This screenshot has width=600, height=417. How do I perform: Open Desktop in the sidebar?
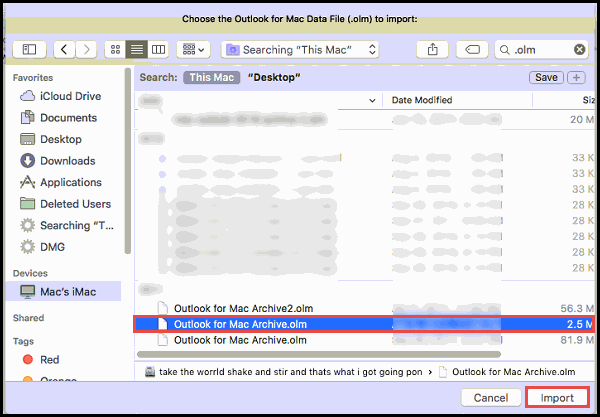click(61, 139)
